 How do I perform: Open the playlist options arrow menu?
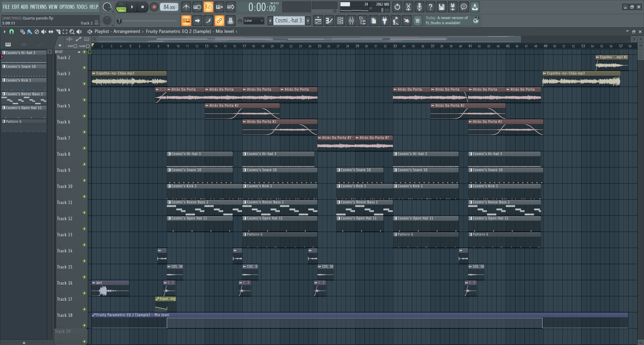(5, 32)
